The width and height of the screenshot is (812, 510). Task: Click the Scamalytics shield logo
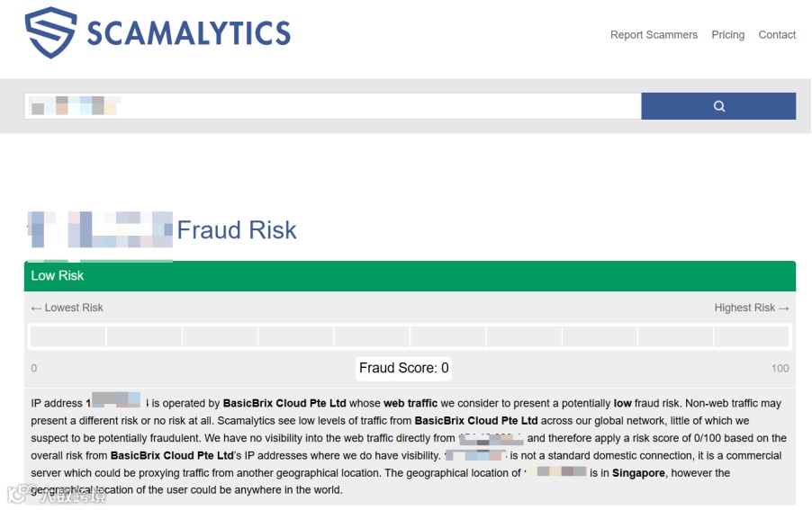(50, 32)
